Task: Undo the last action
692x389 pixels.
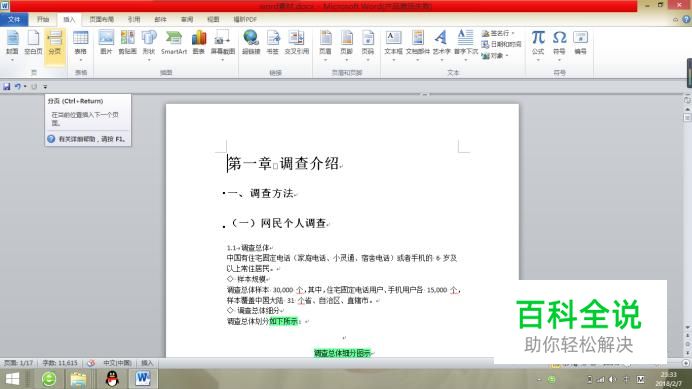Action: (x=18, y=87)
